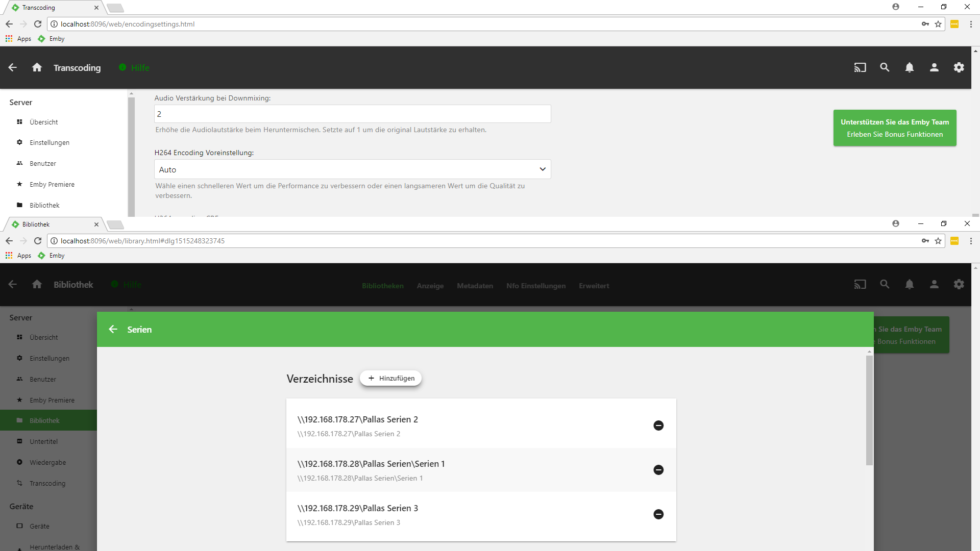Click Serien dialog vertical scrollbar
Screen dimensions: 980x551
(869, 410)
